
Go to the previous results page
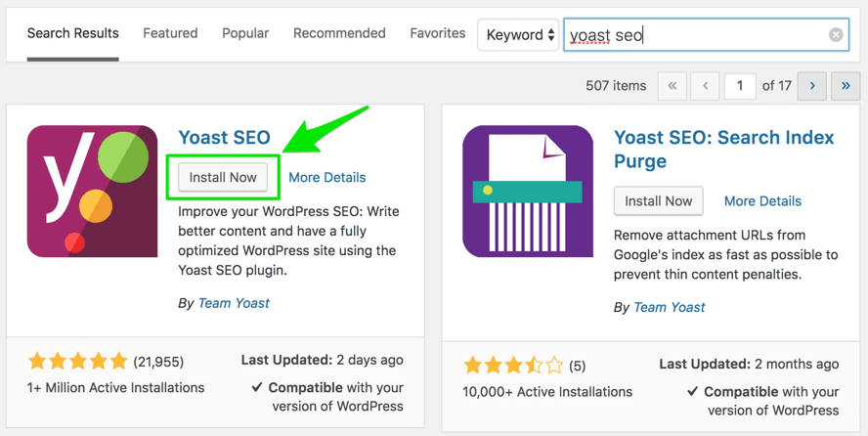point(705,86)
